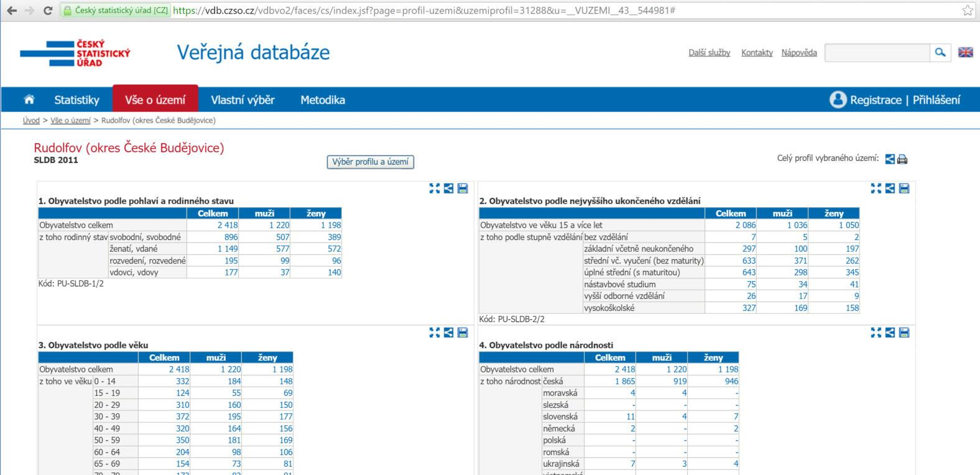
Task: Open total population value 2 418 in table 1
Action: [x=228, y=225]
